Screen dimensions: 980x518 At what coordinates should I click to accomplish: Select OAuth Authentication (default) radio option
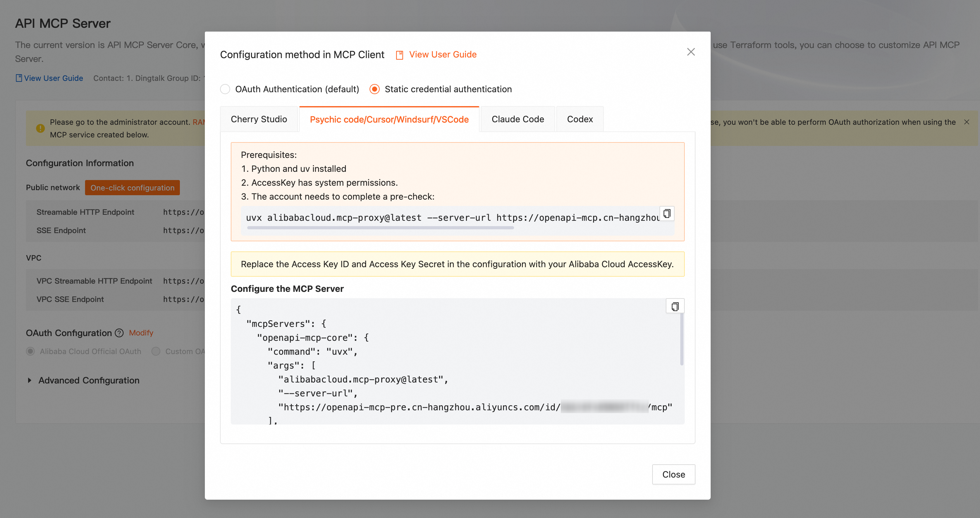coord(225,89)
